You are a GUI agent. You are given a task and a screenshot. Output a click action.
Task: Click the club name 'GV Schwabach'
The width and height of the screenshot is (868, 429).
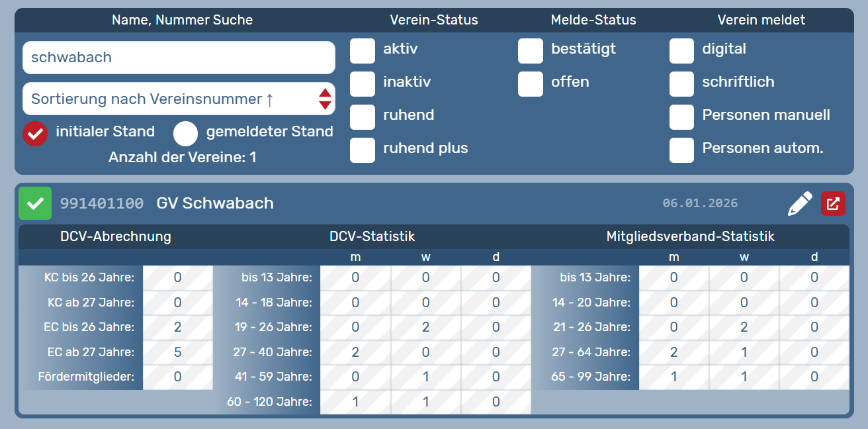[x=215, y=203]
